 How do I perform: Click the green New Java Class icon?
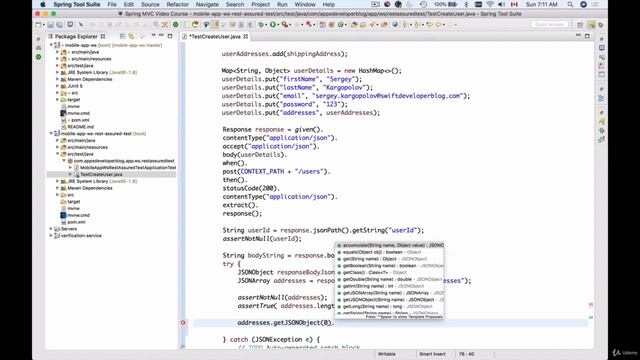pos(340,25)
